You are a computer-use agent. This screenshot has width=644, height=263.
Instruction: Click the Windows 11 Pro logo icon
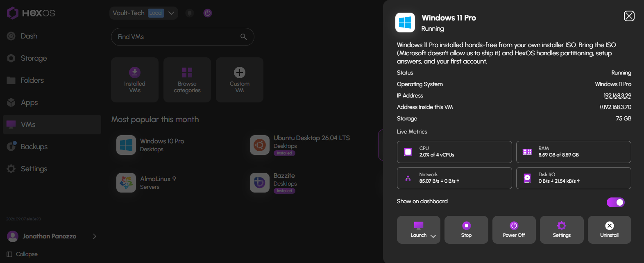point(405,23)
